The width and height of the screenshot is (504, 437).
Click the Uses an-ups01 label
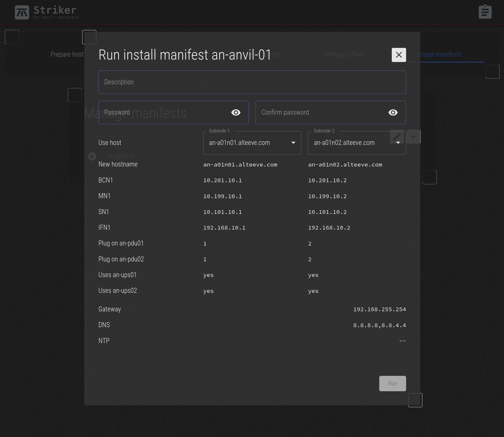[x=118, y=275]
